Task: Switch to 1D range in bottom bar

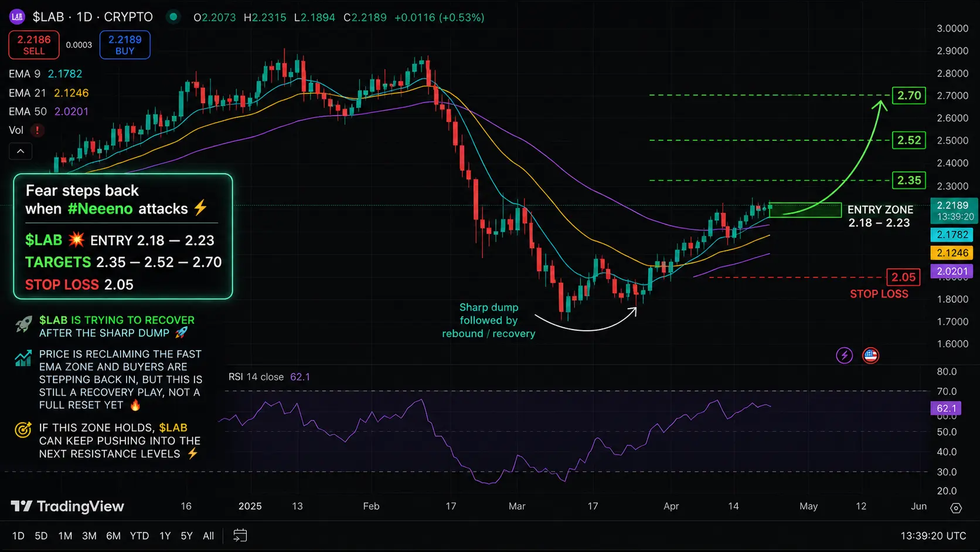Action: [18, 536]
